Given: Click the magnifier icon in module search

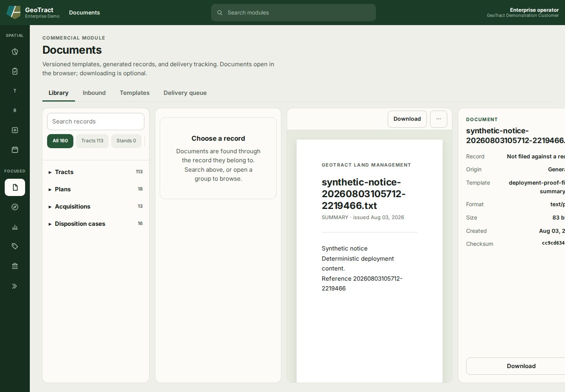Looking at the screenshot, I should [220, 13].
